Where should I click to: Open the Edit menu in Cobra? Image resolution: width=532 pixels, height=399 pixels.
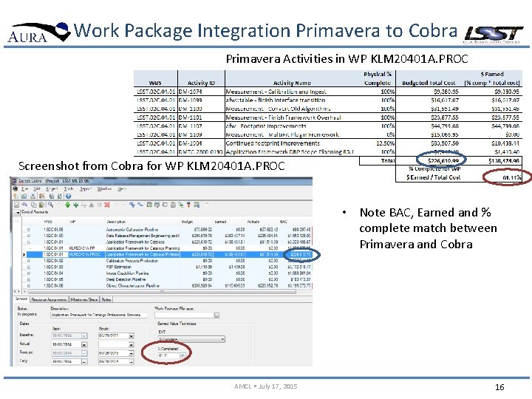(x=37, y=189)
